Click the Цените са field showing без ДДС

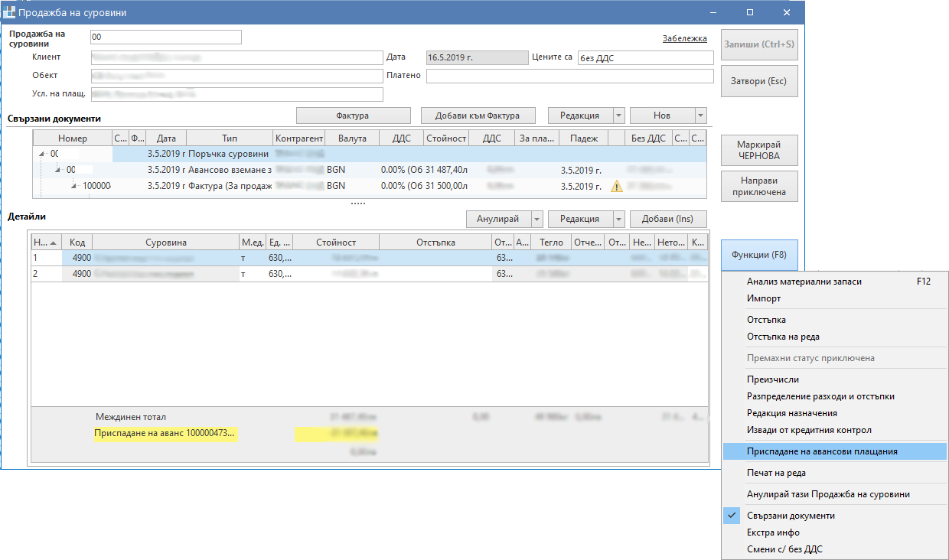point(645,57)
